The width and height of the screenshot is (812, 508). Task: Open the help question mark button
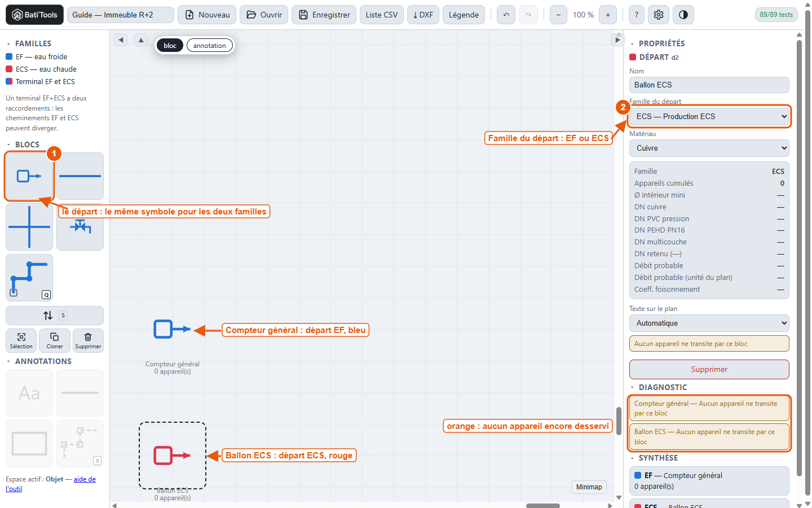point(637,15)
